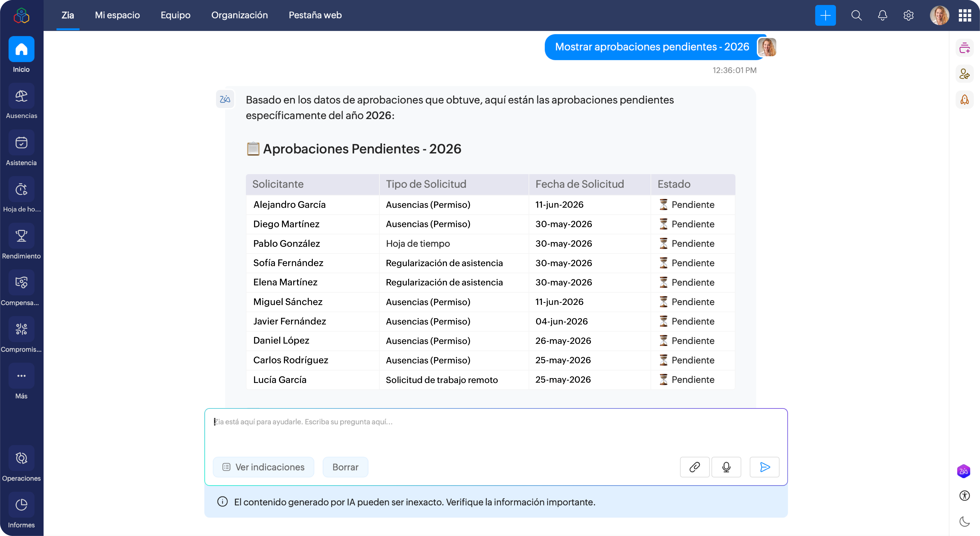Toggle dark mode moon icon
This screenshot has width=980, height=536.
pyautogui.click(x=964, y=521)
